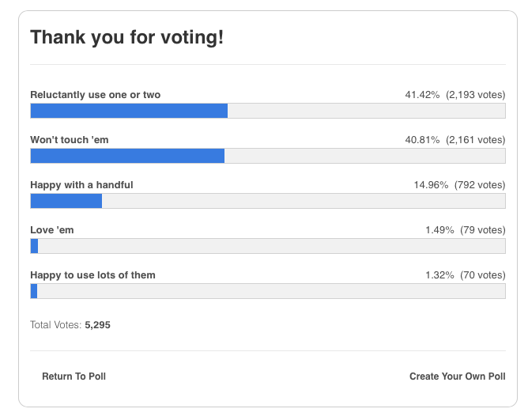
Task: Select the "Won't touch 'em" option label
Action: tap(70, 140)
